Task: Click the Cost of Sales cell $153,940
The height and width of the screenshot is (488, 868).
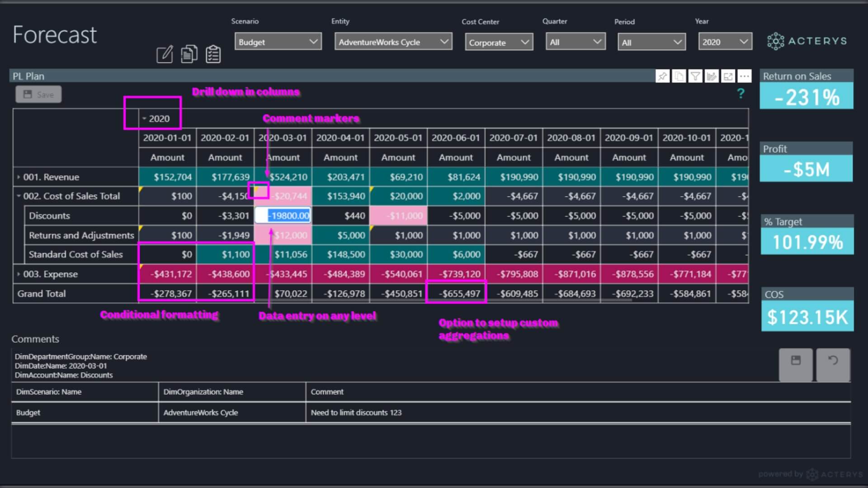Action: point(340,196)
